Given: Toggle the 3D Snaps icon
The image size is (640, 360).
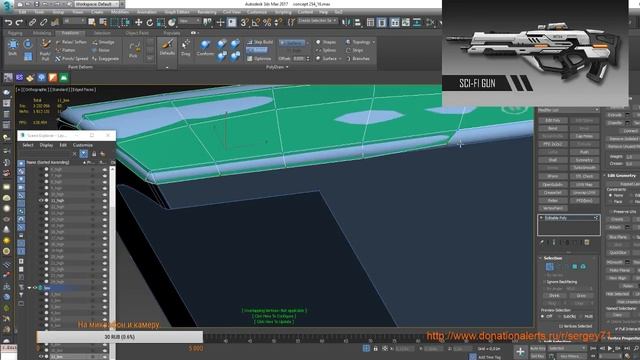Looking at the screenshot, I should [x=244, y=22].
